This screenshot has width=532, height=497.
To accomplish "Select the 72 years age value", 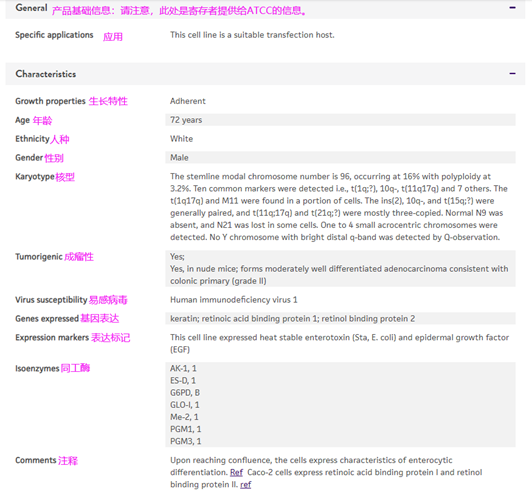I will point(186,120).
